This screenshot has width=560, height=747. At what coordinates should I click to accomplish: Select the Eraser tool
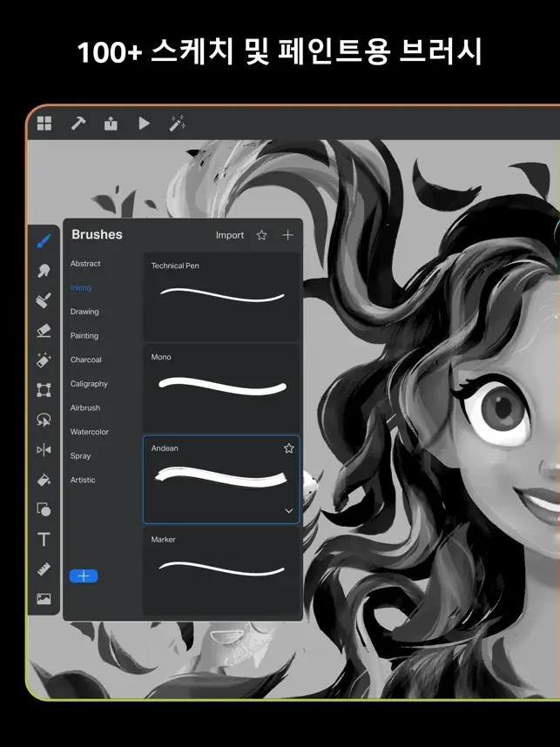click(44, 330)
